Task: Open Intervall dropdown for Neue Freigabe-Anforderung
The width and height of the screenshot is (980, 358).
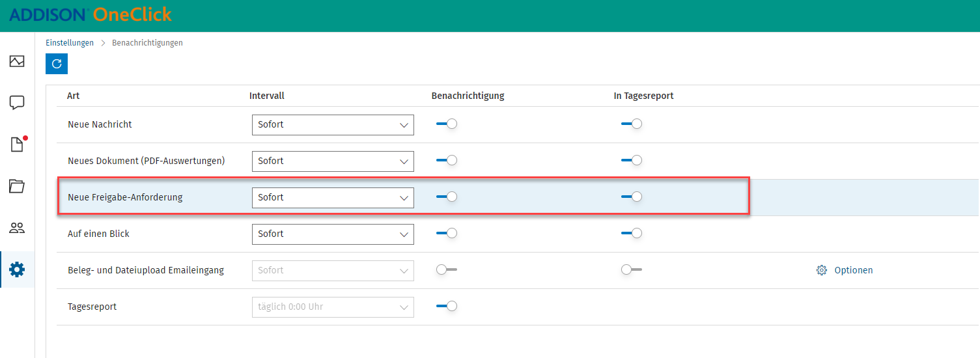Action: (333, 197)
